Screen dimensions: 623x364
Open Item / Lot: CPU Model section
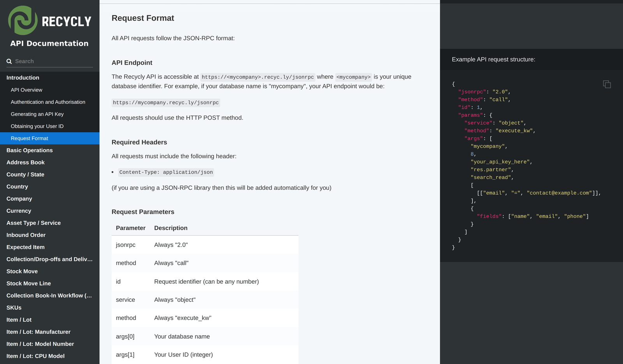(x=49, y=356)
